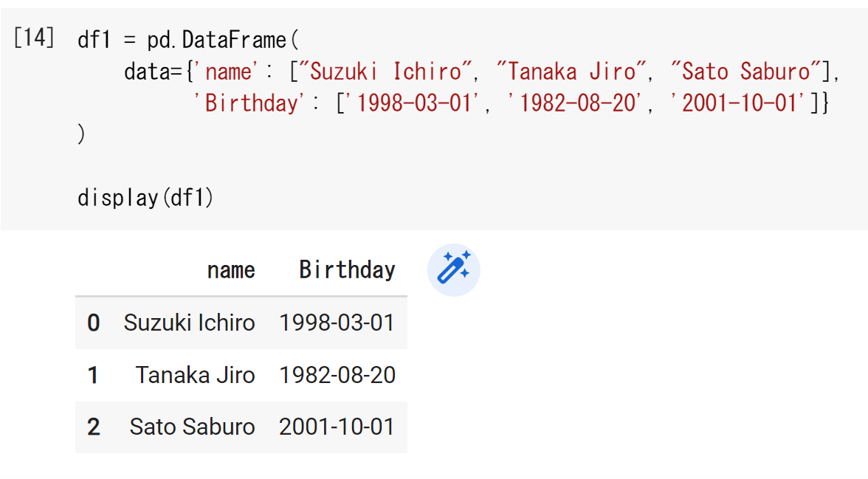Click the Sato Saburo table cell
Viewport: 868px width, 479px height.
tap(193, 427)
